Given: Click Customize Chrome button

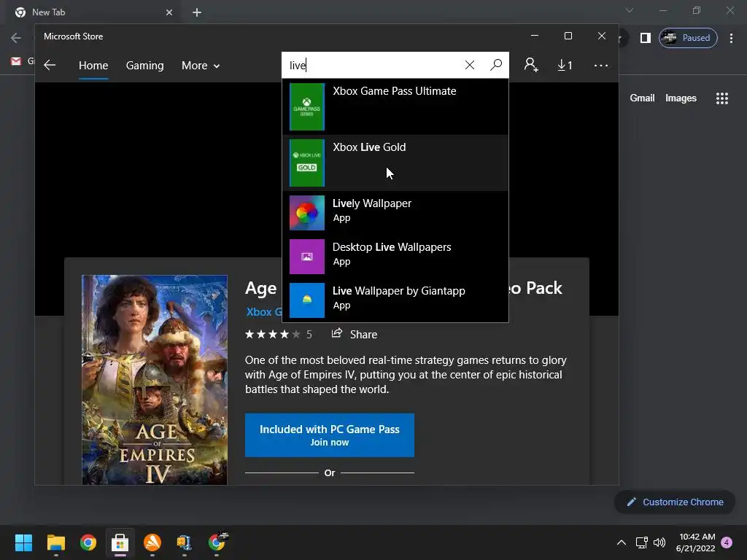Looking at the screenshot, I should 675,502.
